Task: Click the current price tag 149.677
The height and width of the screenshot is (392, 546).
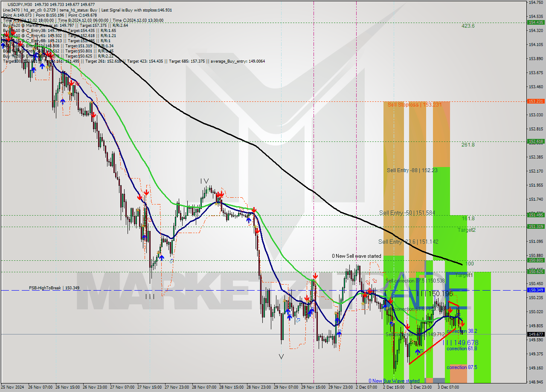Action: 536,334
